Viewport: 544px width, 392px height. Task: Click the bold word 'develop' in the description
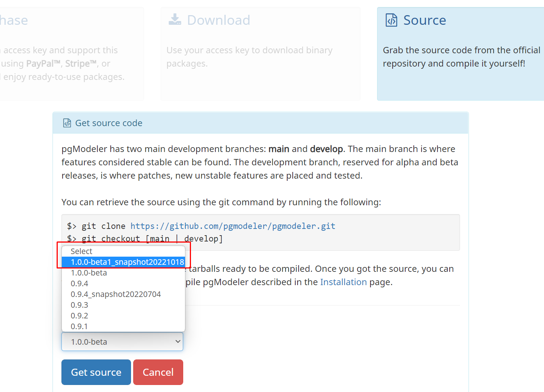pyautogui.click(x=326, y=149)
